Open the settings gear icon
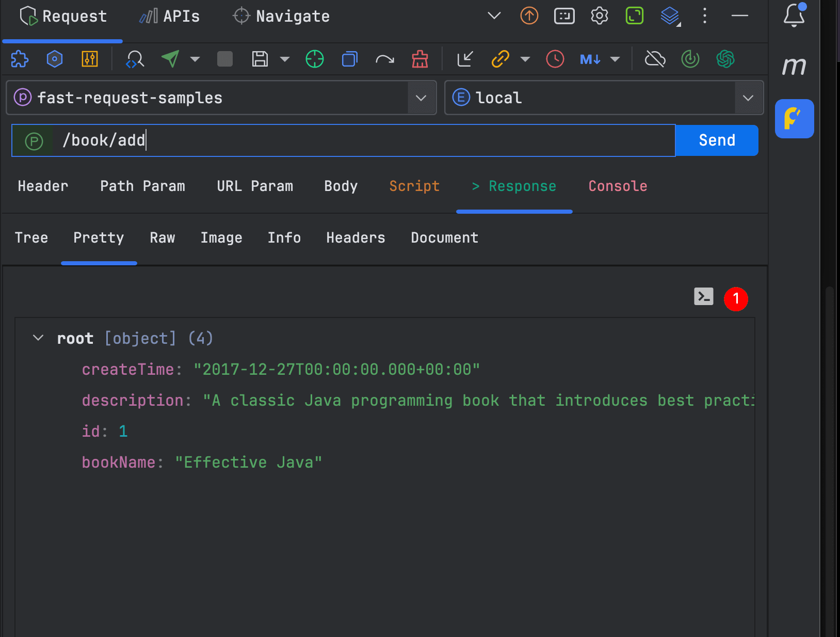Image resolution: width=840 pixels, height=637 pixels. [600, 15]
